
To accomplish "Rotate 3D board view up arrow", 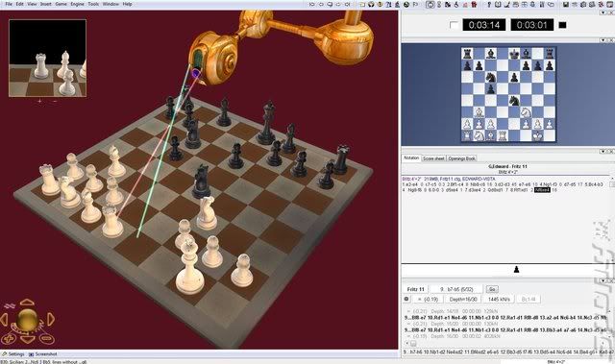I will 27,303.
